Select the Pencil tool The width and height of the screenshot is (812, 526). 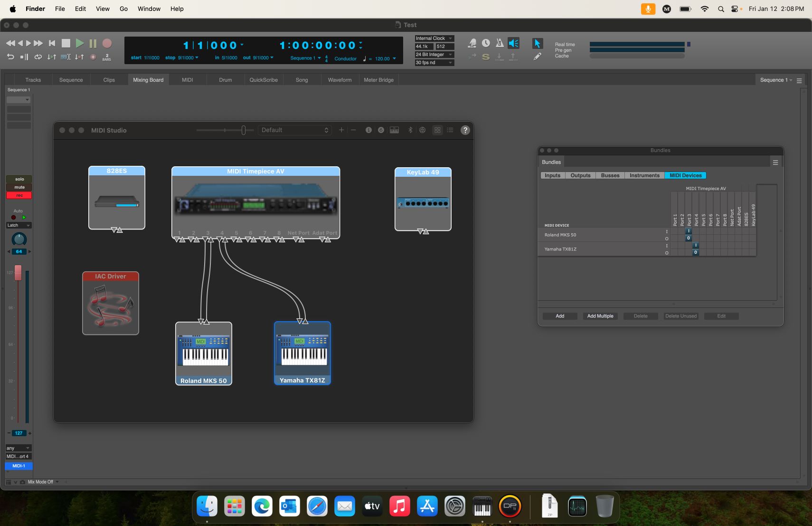[x=537, y=57]
